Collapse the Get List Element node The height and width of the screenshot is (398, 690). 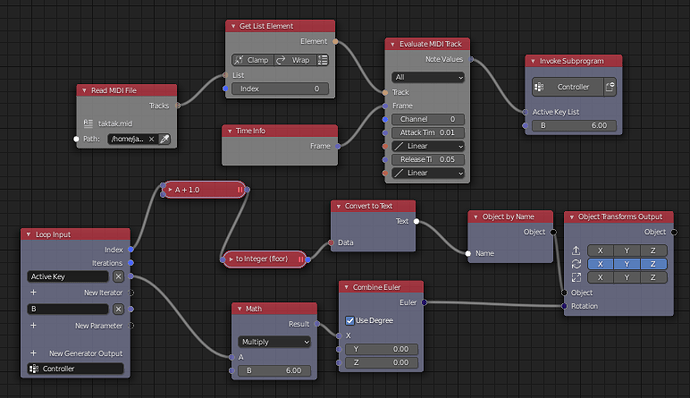click(x=233, y=26)
